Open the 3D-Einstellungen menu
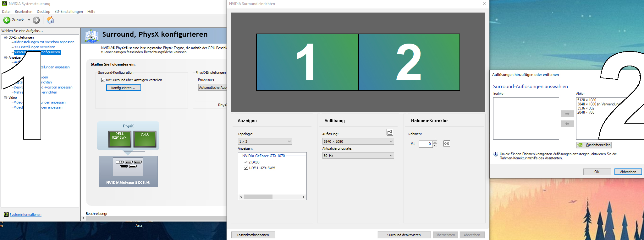The width and height of the screenshot is (644, 240). coord(69,12)
